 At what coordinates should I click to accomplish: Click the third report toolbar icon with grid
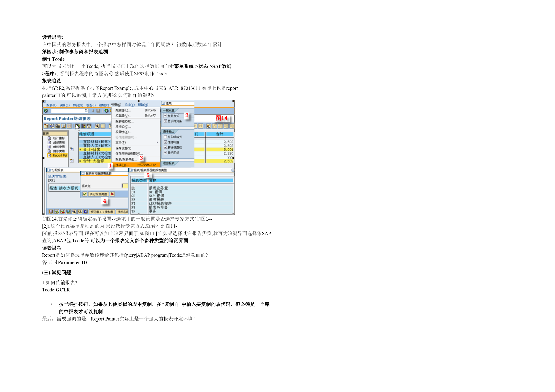point(57,126)
